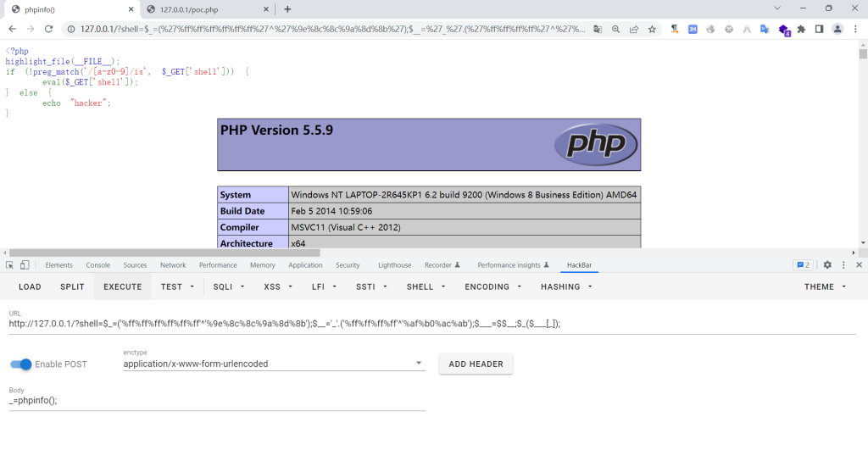Expand the ENCODING dropdown menu
Image resolution: width=868 pixels, height=450 pixels.
492,286
